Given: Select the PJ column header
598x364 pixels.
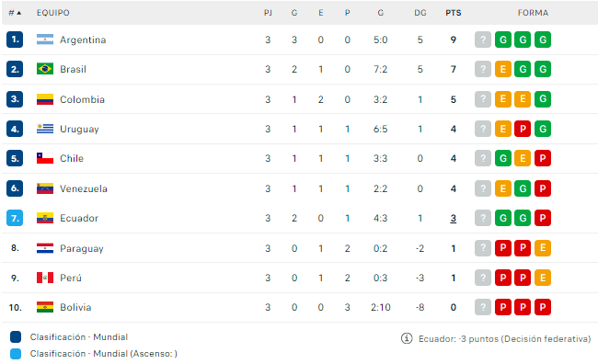Looking at the screenshot, I should click(x=268, y=13).
